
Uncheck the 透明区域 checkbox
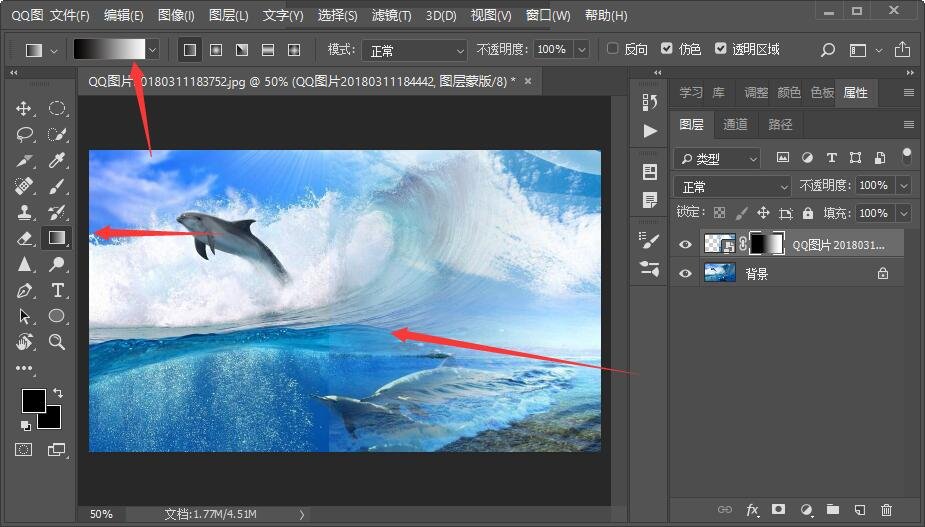(720, 48)
